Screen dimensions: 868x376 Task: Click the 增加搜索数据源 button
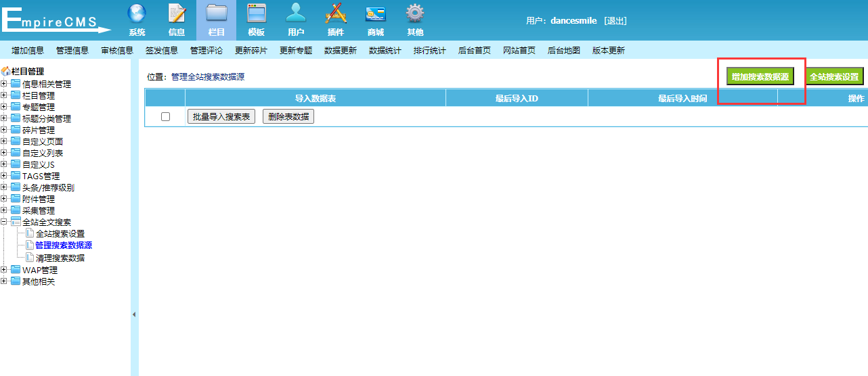760,77
